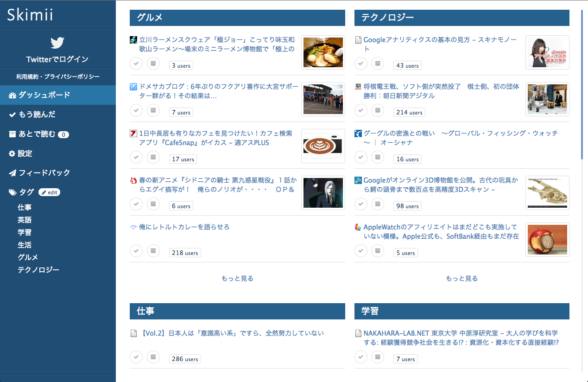Archive the Vol.2 work article for later

click(x=153, y=357)
